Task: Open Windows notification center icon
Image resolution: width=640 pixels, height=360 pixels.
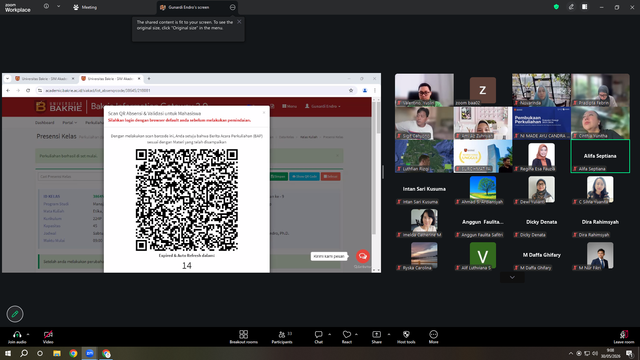Action: (630, 353)
